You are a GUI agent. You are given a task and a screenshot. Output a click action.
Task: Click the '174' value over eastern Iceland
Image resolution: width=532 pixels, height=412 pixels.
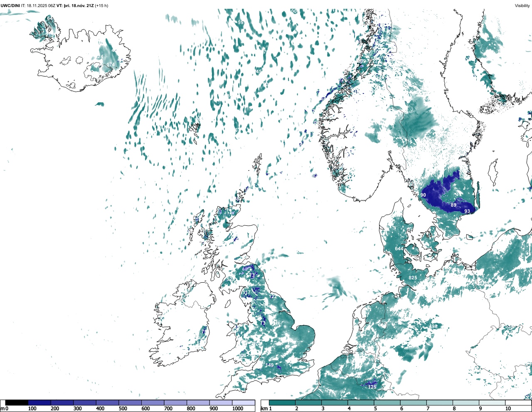click(x=111, y=64)
